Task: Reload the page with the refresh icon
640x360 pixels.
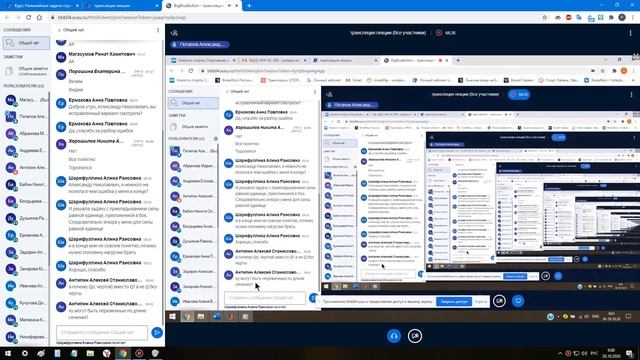Action: pos(29,18)
